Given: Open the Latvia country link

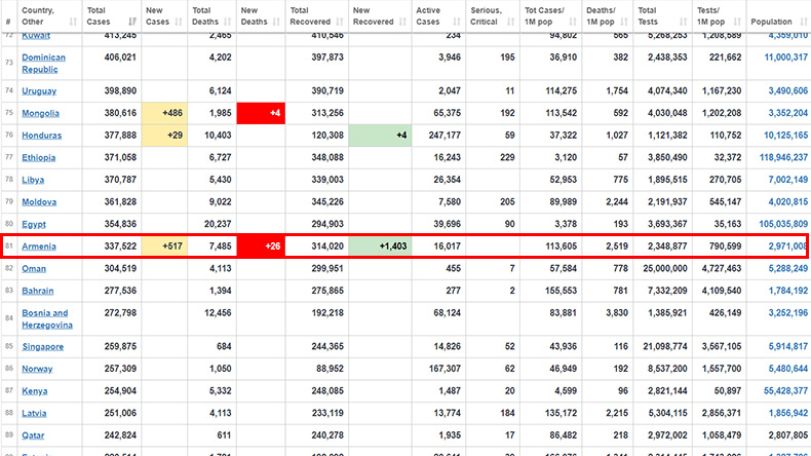Looking at the screenshot, I should click(34, 414).
